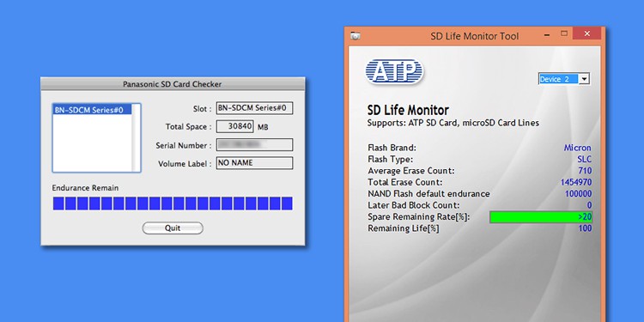Click the Later Bad Block Count value 0
The height and width of the screenshot is (322, 644).
[x=589, y=205]
